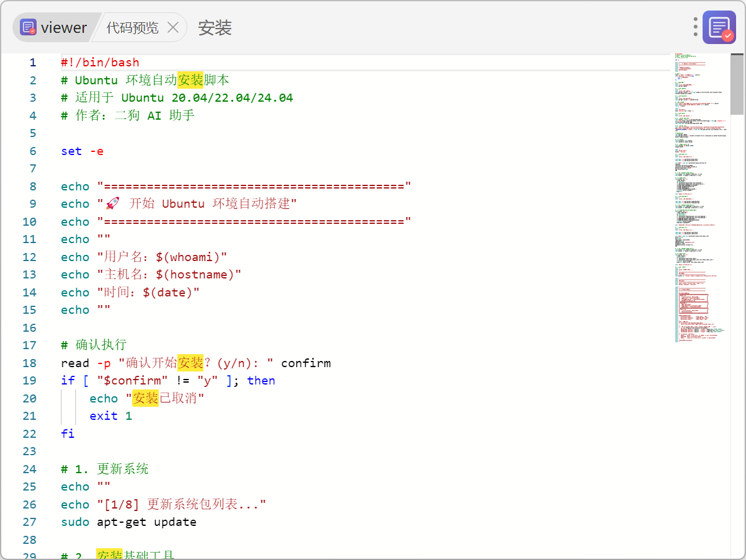The image size is (746, 560).
Task: Click the viewer app icon in tab
Action: [x=28, y=27]
